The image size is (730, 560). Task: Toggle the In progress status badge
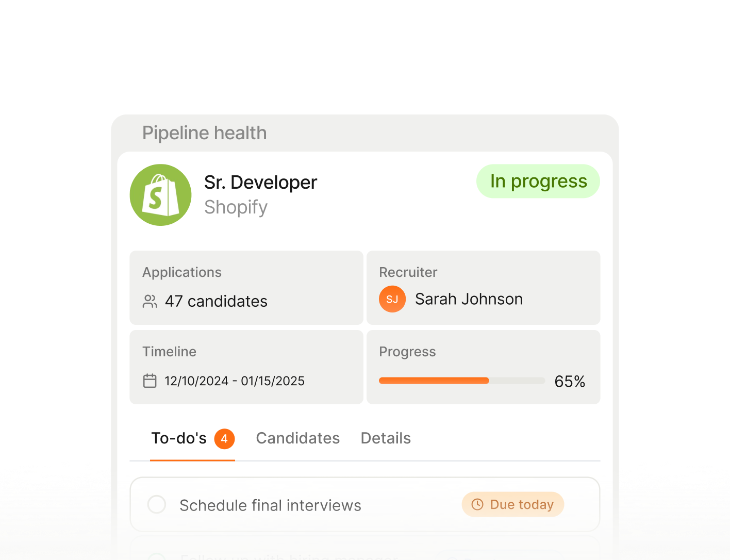click(538, 181)
